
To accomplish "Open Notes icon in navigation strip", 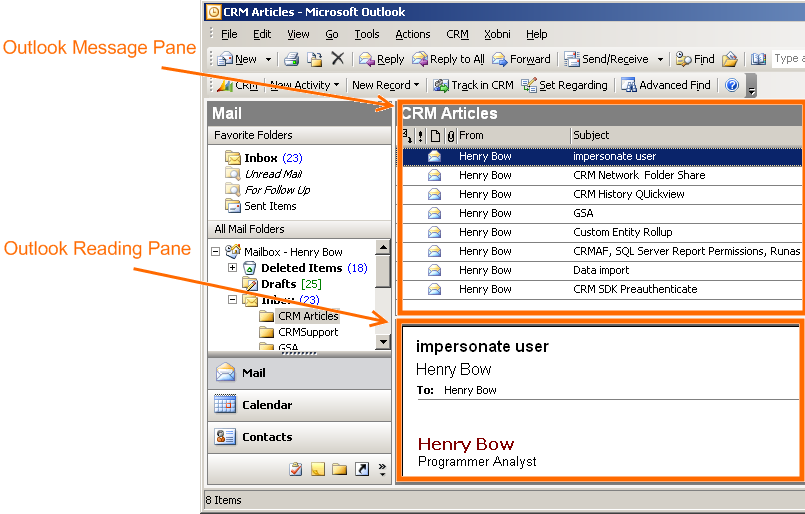I will [318, 468].
